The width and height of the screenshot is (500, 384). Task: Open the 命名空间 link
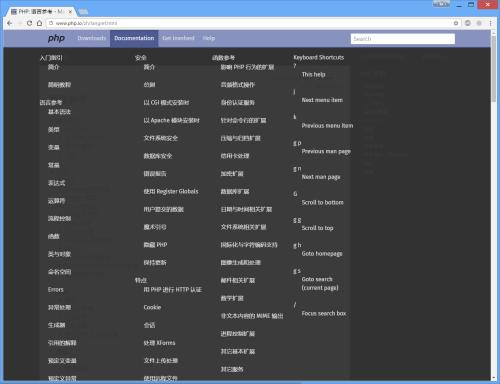(59, 272)
